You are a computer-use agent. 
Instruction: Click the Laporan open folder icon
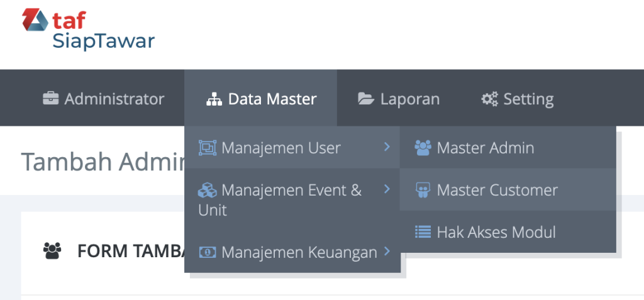pos(365,99)
